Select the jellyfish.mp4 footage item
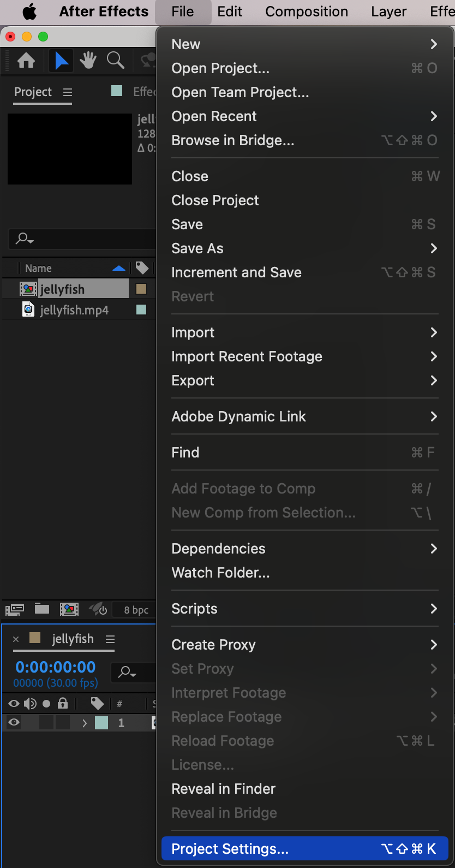Screen dimensions: 455x868 coord(74,310)
